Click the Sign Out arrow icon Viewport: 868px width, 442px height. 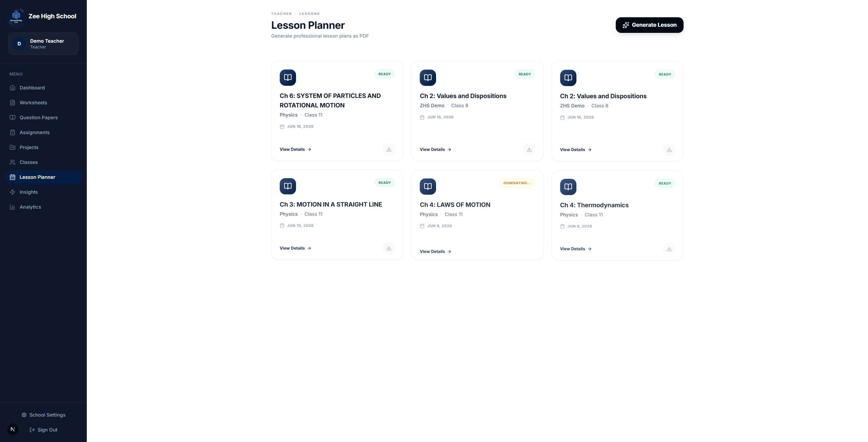coord(32,430)
